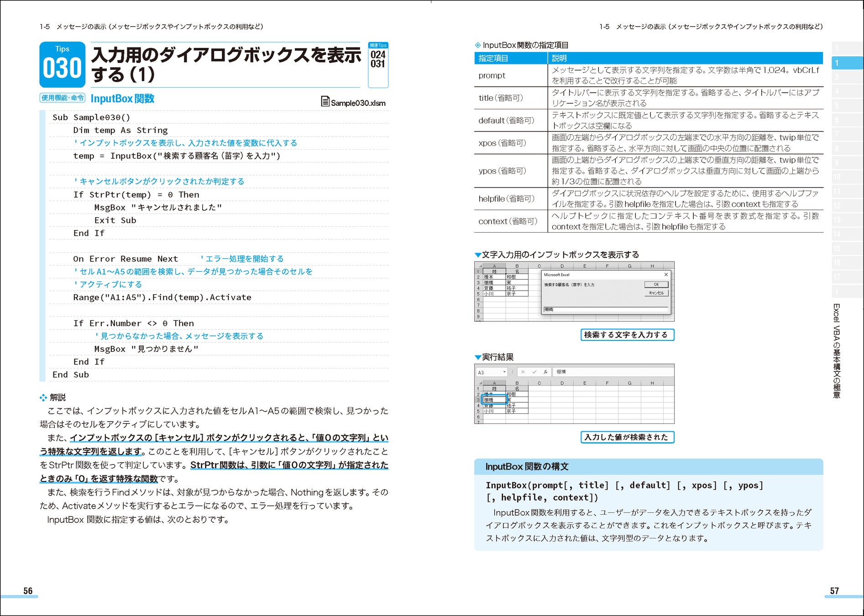The image size is (864, 616).
Task: Click the title(省略可) table cell
Action: point(511,98)
